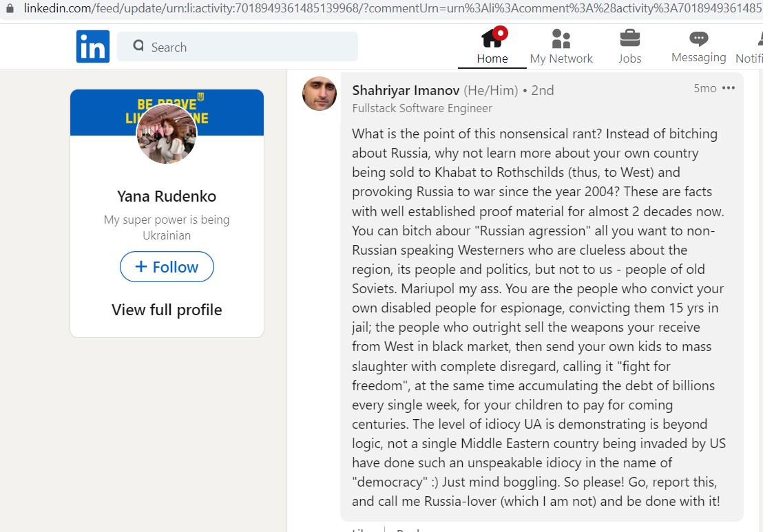The height and width of the screenshot is (532, 763).
Task: Open the Home feed icon
Action: click(492, 39)
